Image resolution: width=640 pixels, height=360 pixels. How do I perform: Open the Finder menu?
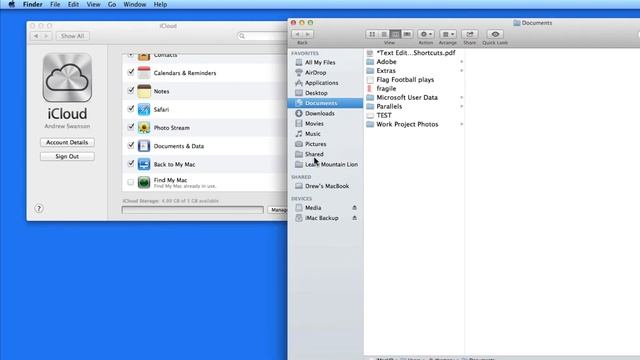coord(33,4)
